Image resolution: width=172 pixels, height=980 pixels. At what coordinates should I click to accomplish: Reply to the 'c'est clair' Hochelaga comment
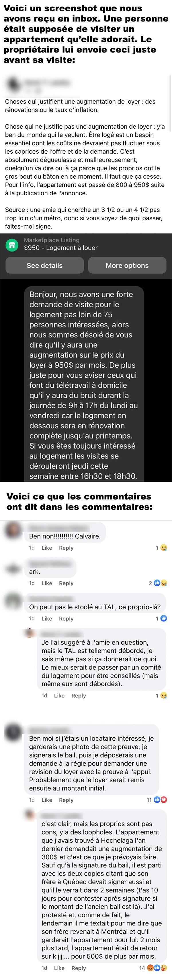pos(79,968)
